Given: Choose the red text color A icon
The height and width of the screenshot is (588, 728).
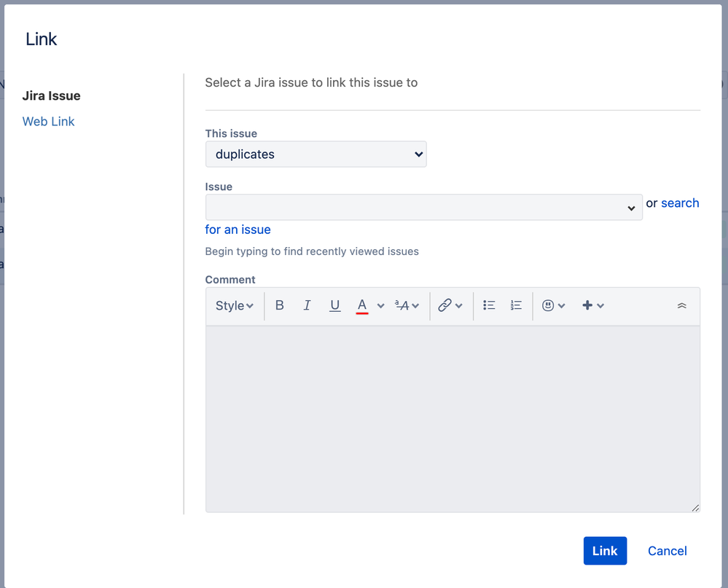Looking at the screenshot, I should 361,306.
